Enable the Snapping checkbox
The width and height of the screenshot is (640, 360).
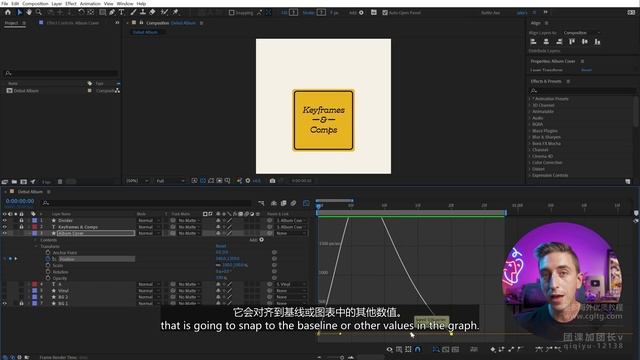231,13
